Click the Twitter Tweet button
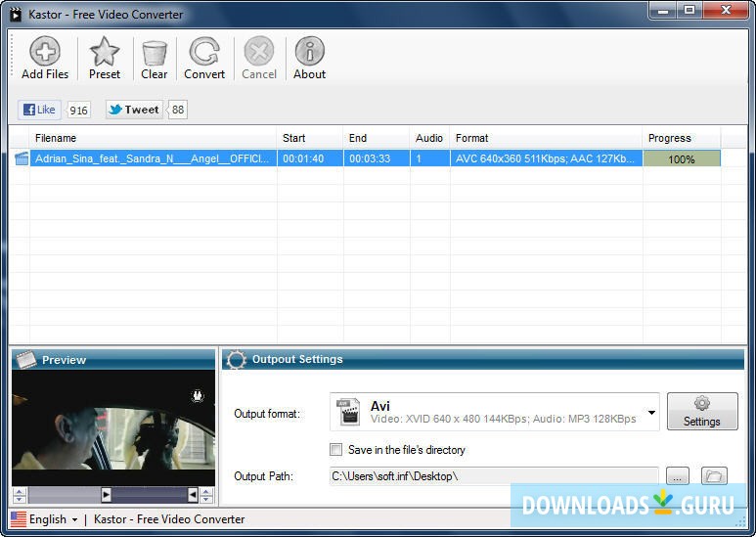 coord(134,110)
